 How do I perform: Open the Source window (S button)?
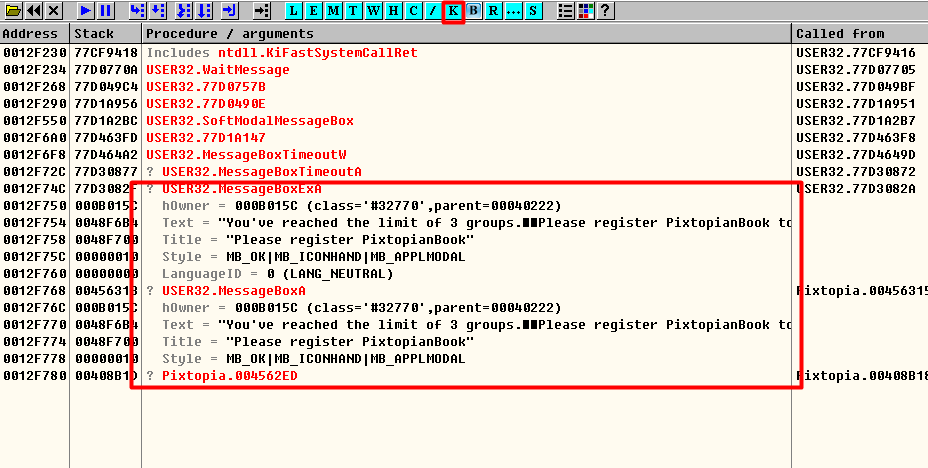(533, 11)
